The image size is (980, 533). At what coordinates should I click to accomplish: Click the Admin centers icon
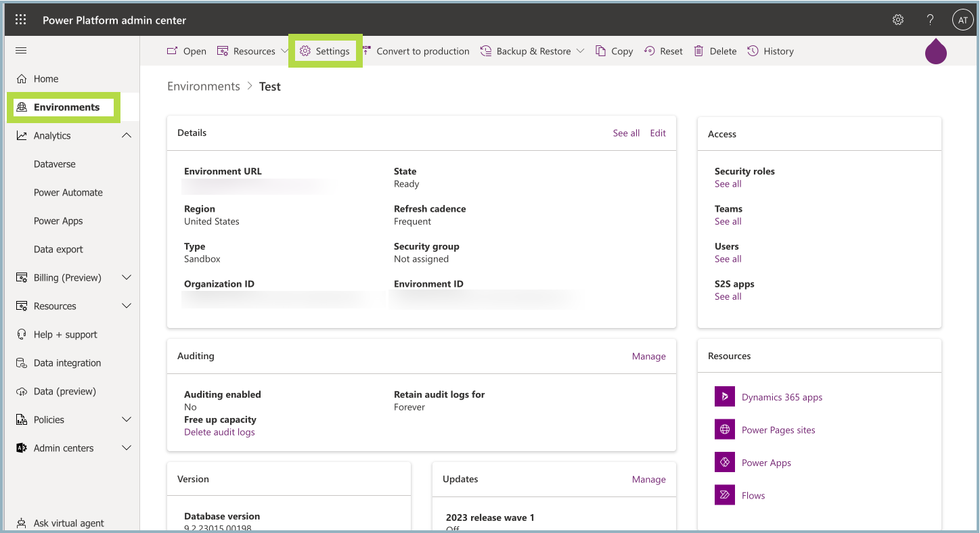[x=22, y=448]
